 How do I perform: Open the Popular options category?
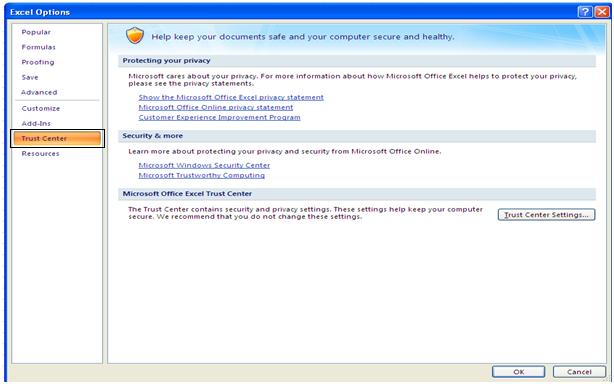point(36,32)
